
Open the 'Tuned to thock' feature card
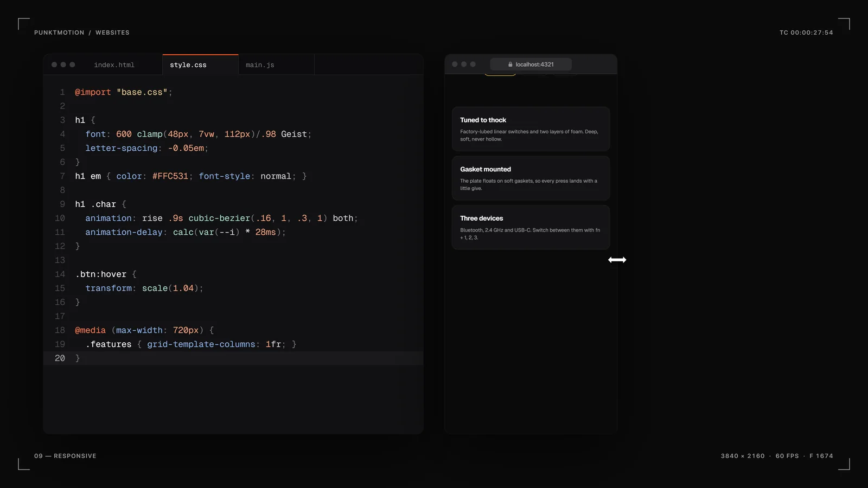point(531,129)
